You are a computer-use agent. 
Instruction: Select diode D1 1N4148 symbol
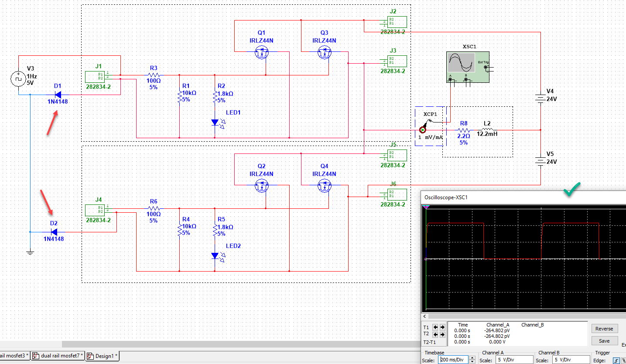click(x=58, y=95)
